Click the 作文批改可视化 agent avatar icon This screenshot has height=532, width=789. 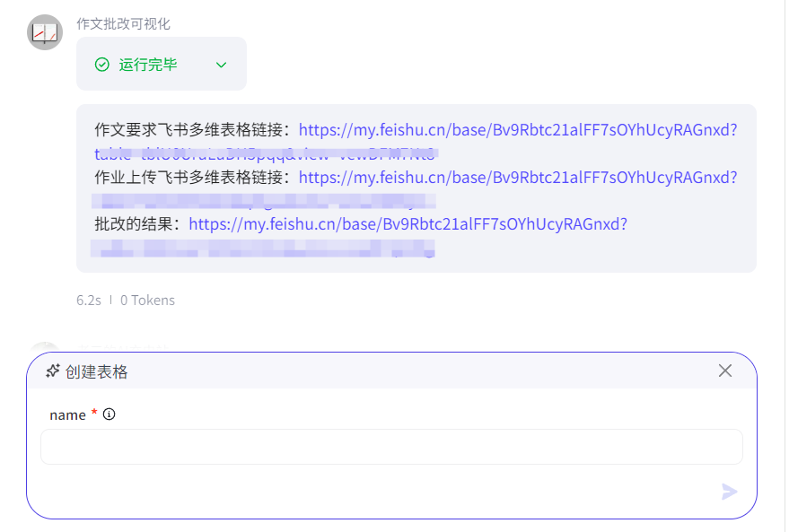tap(44, 31)
